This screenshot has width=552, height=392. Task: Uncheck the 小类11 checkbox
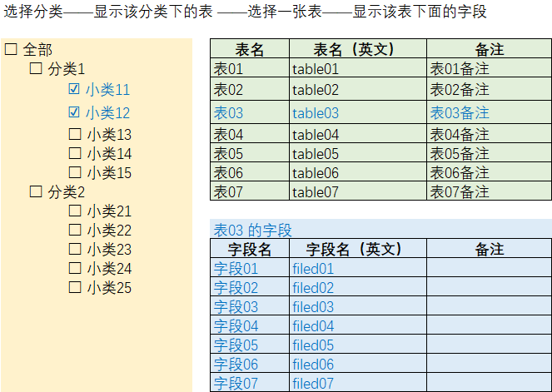click(74, 89)
